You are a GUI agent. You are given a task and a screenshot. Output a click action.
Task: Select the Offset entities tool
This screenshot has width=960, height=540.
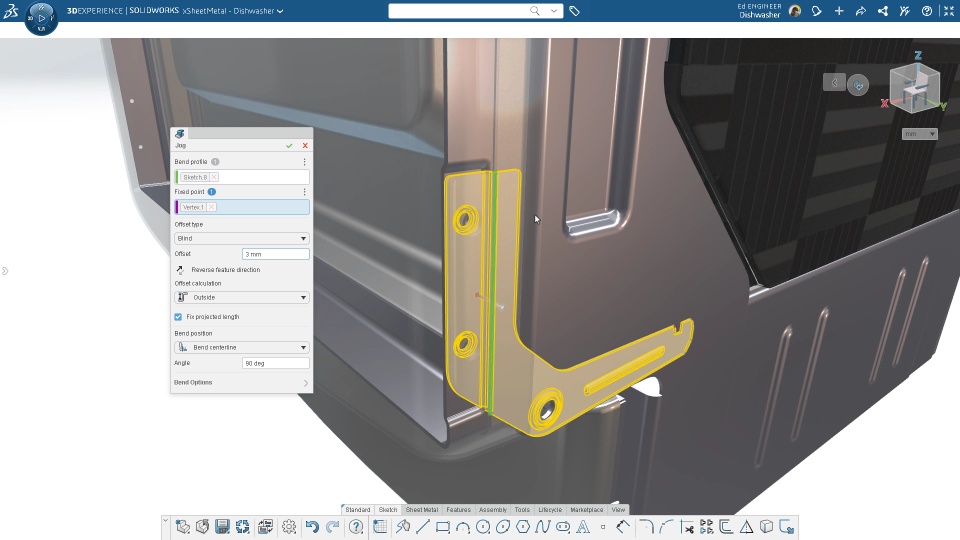click(726, 527)
